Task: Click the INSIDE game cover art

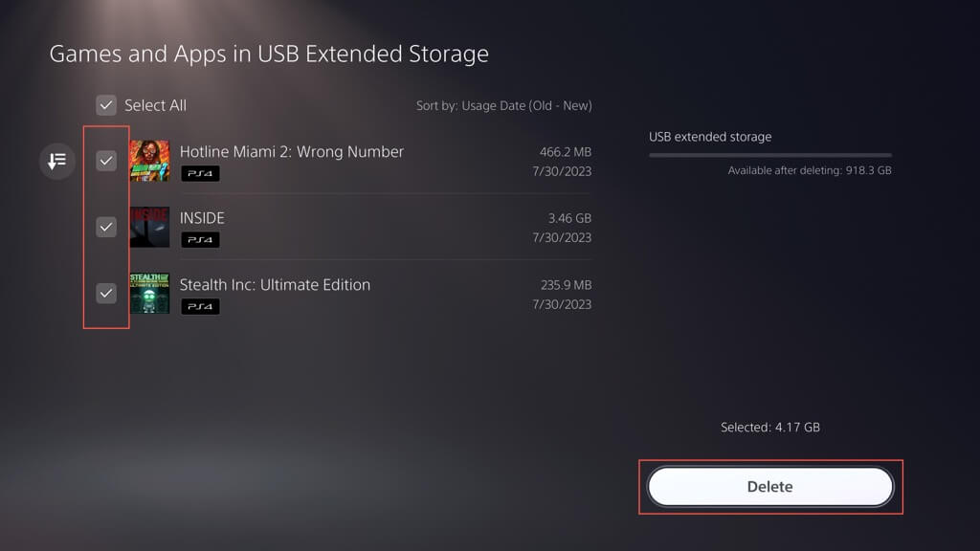Action: tap(149, 227)
